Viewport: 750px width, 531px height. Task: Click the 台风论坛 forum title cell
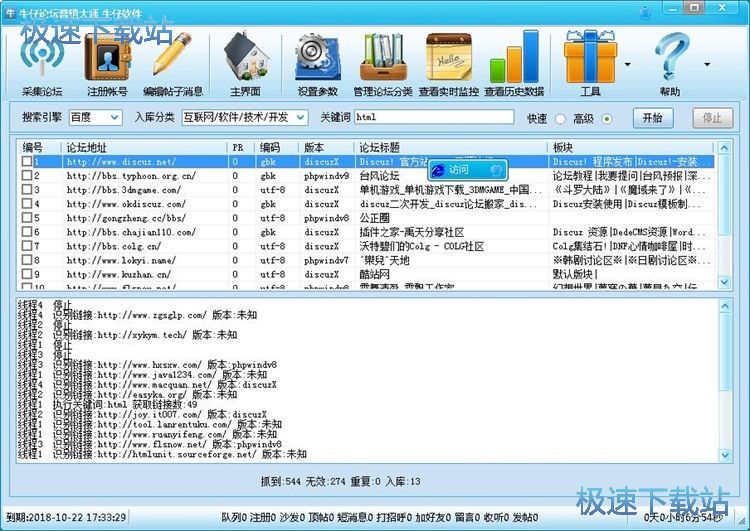[x=379, y=176]
